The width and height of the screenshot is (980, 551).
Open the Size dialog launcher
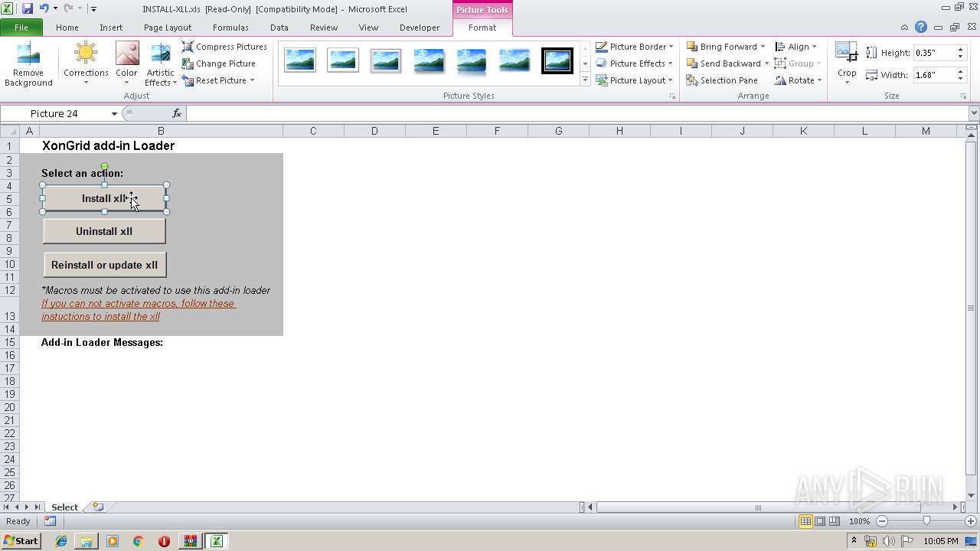click(x=964, y=96)
